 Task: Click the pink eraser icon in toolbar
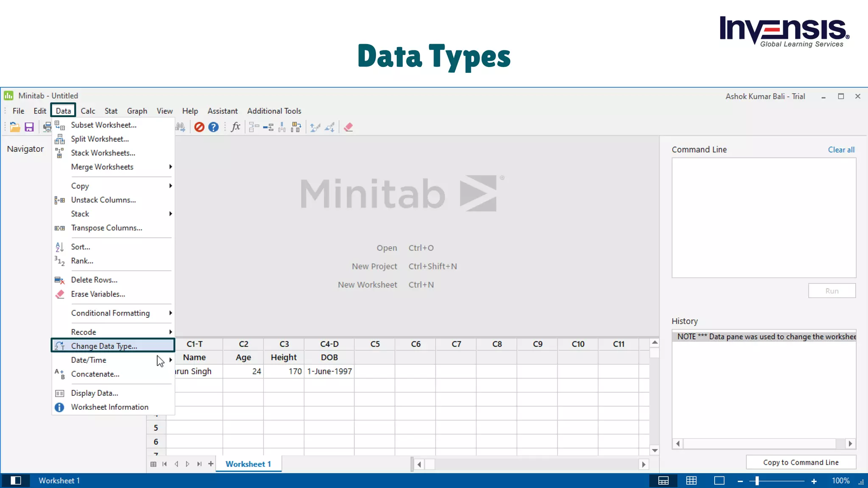pos(348,127)
